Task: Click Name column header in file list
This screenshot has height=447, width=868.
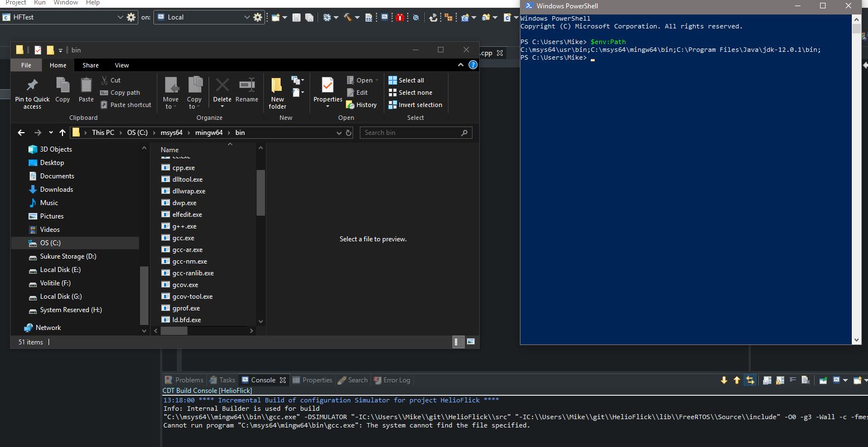Action: click(170, 149)
